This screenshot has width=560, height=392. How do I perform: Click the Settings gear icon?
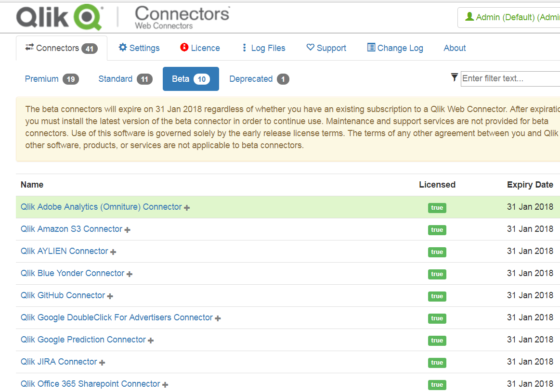coord(123,47)
